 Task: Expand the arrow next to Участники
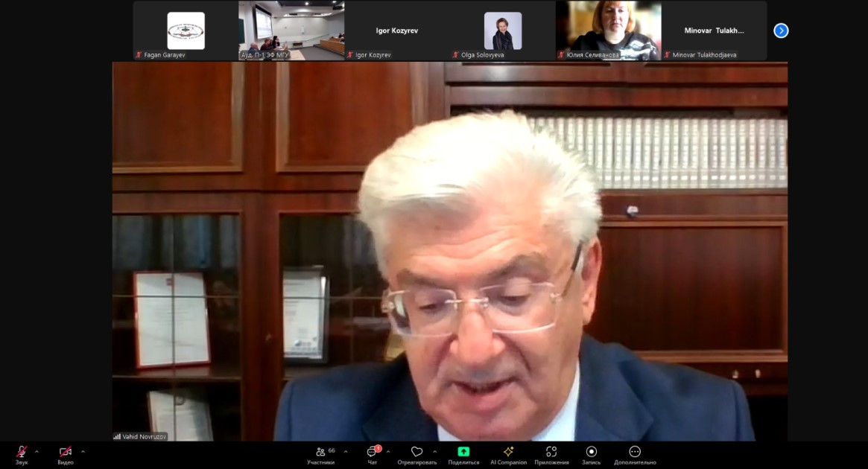pos(346,451)
